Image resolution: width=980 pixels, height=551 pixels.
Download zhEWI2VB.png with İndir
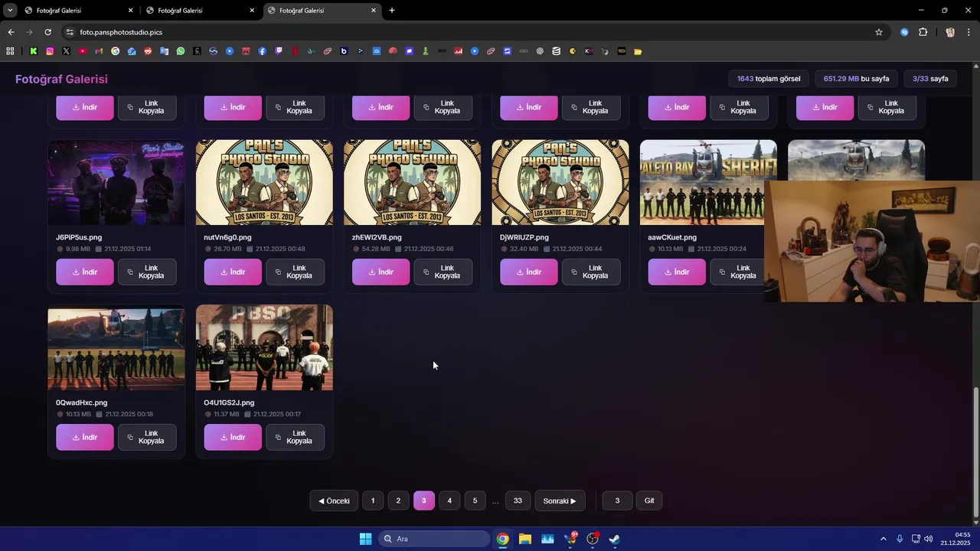pos(381,272)
